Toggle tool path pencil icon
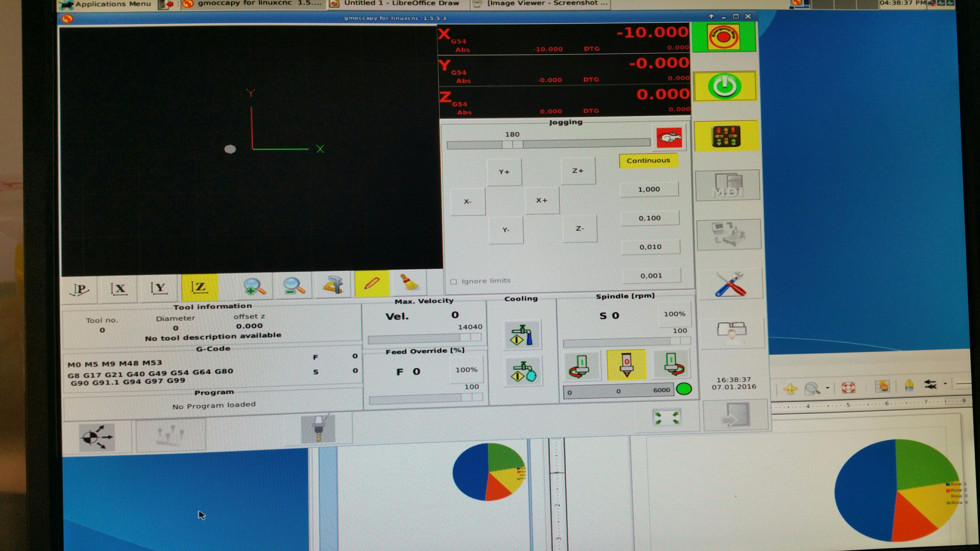 [372, 284]
